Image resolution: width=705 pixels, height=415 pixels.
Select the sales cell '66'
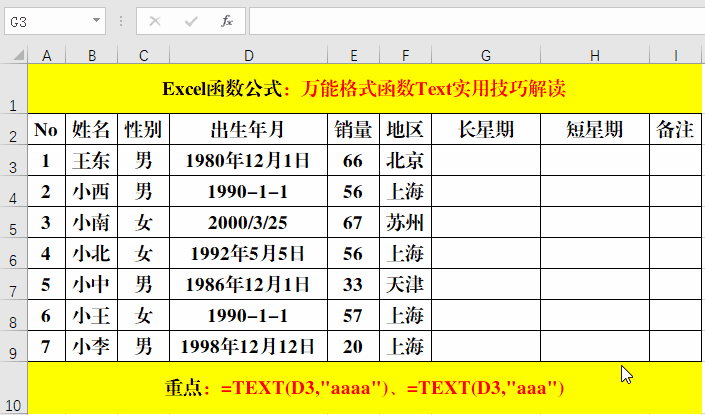353,160
